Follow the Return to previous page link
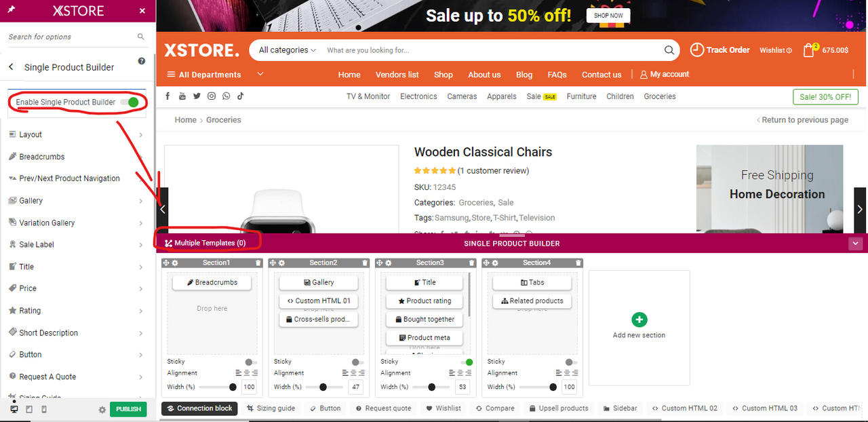Image resolution: width=868 pixels, height=422 pixels. pyautogui.click(x=803, y=120)
